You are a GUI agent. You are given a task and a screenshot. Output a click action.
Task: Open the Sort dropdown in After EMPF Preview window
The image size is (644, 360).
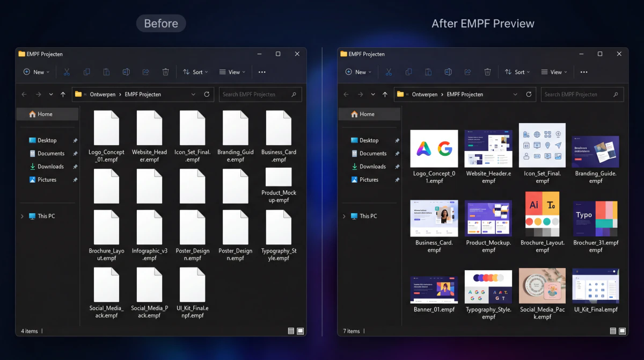[x=517, y=72]
